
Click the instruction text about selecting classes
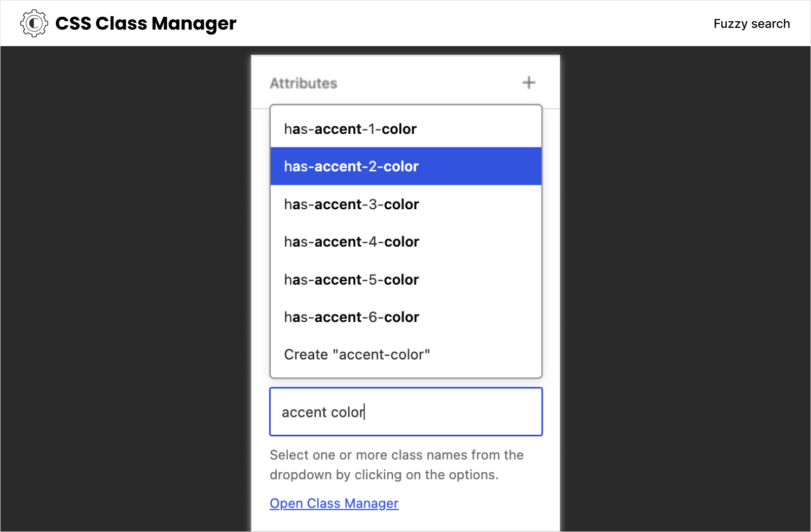click(x=396, y=465)
